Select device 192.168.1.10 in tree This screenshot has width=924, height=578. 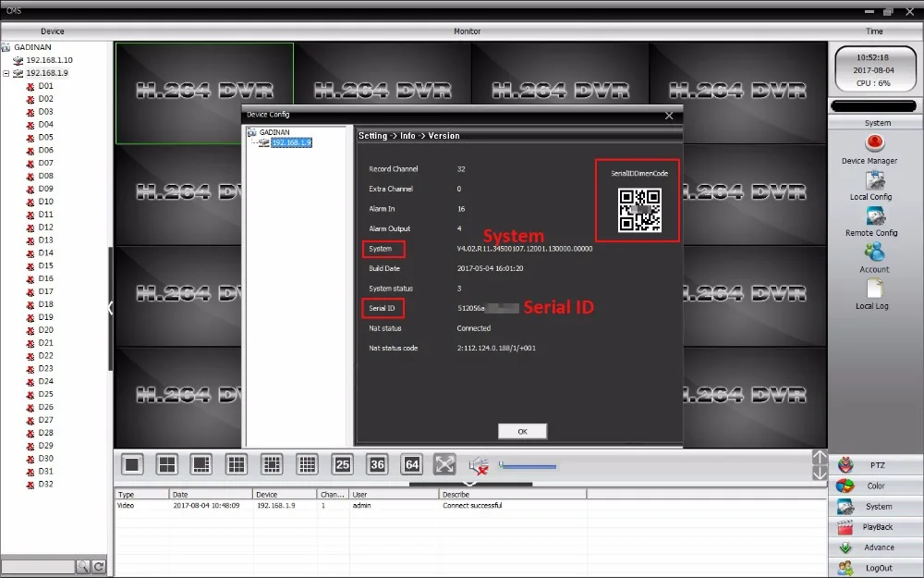tap(50, 60)
